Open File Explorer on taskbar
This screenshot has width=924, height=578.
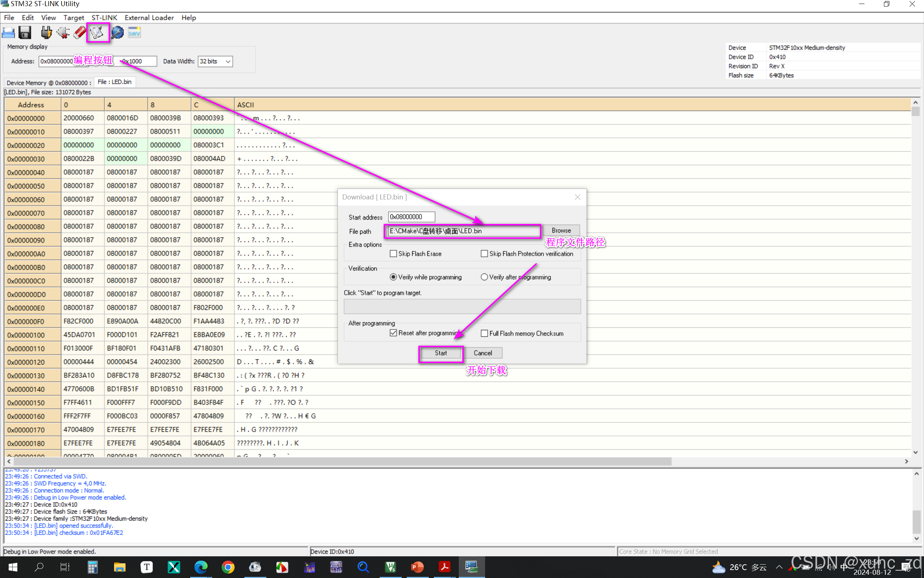[x=119, y=567]
